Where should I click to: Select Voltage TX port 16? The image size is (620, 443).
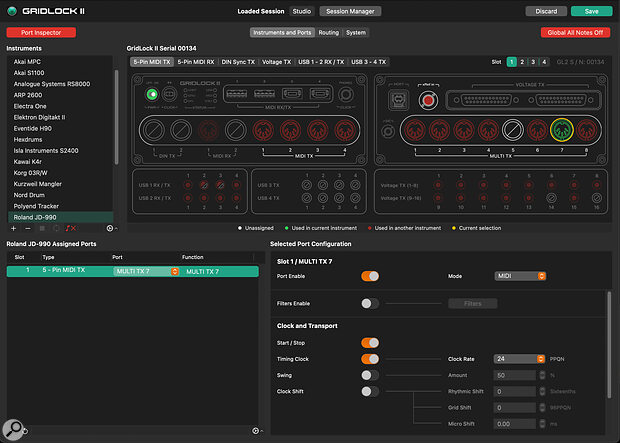pos(597,198)
